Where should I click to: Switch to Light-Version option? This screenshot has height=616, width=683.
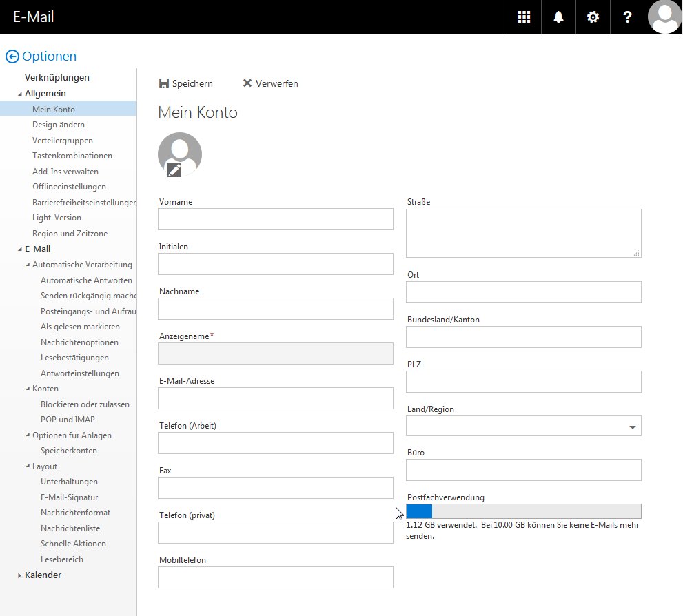pos(57,217)
